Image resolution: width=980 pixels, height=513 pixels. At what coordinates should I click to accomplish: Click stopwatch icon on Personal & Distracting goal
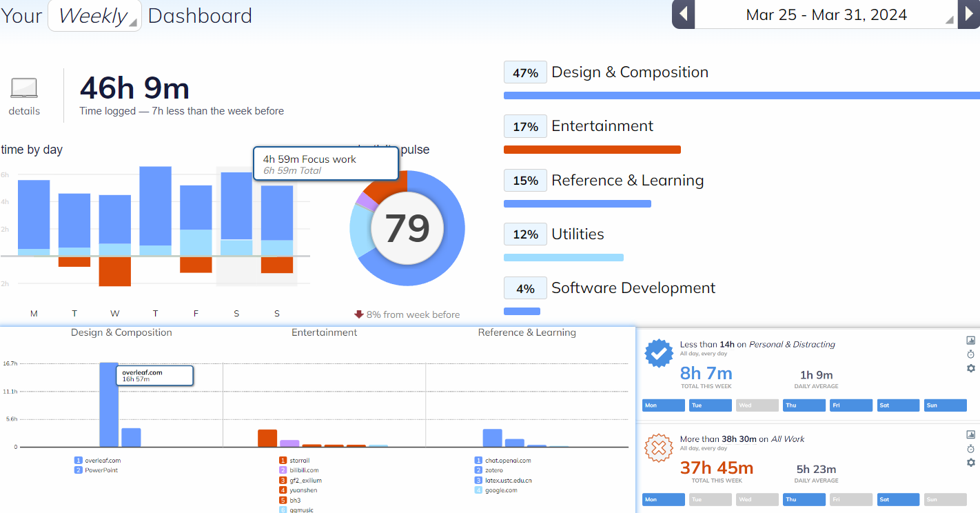click(x=971, y=354)
